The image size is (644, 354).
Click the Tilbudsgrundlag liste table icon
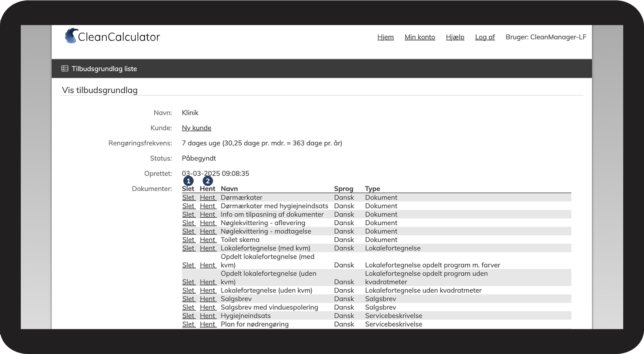point(65,69)
